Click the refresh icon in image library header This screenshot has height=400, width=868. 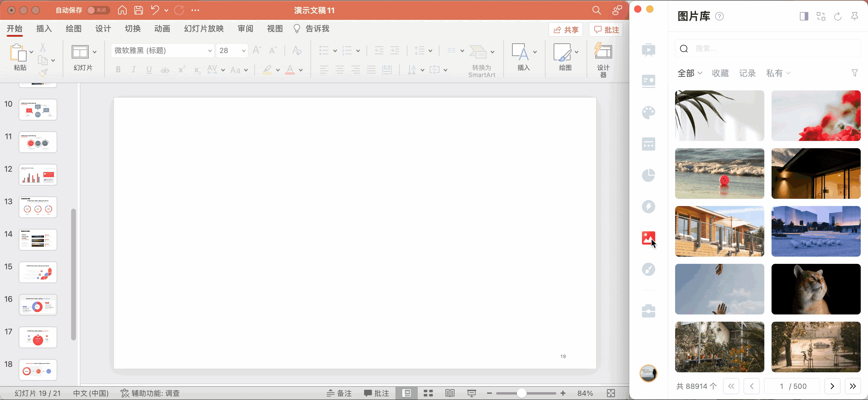[838, 16]
